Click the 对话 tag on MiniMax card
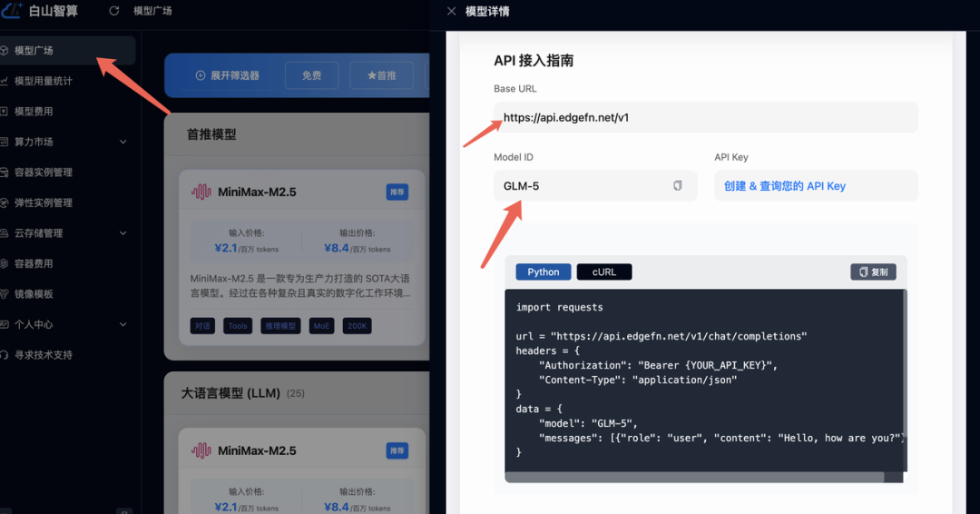Viewport: 980px width, 514px height. pos(202,326)
